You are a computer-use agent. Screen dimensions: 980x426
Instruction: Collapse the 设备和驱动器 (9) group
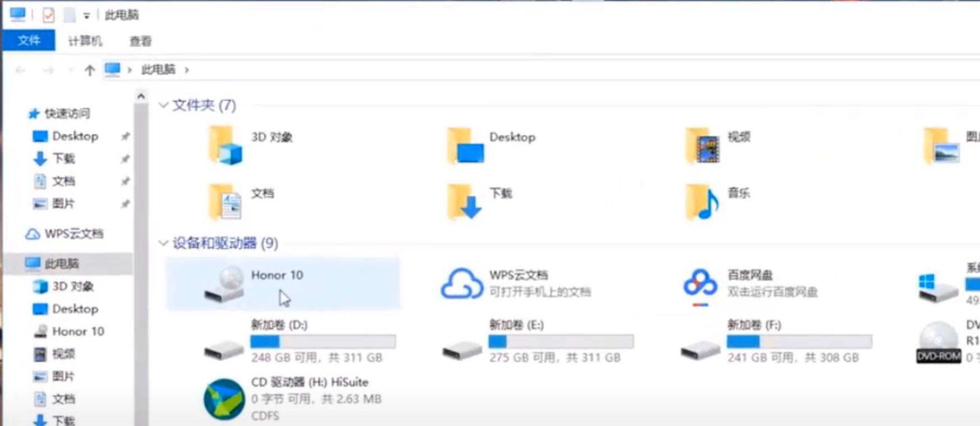pos(163,243)
